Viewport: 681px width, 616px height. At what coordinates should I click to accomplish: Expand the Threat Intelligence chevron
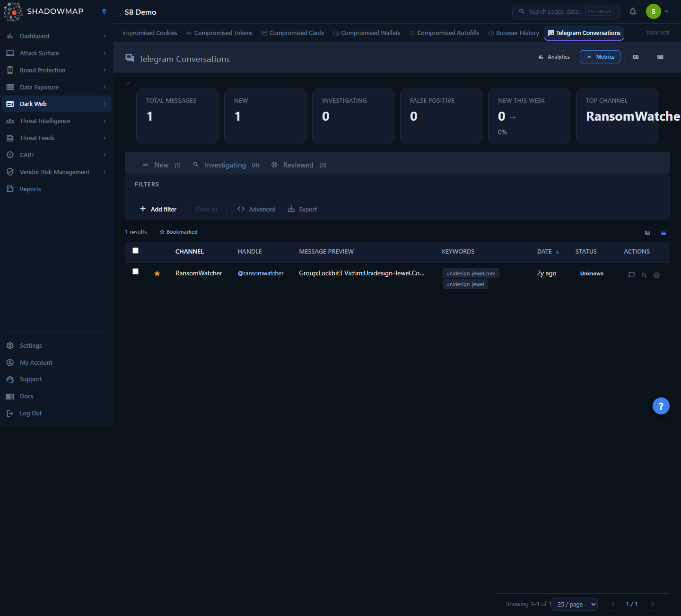(x=105, y=121)
